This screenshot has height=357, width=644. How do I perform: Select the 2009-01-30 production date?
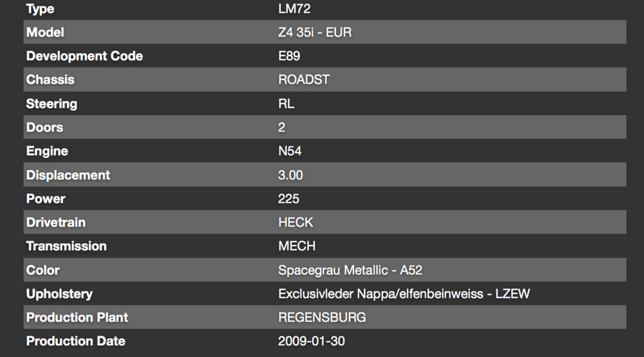pos(311,341)
